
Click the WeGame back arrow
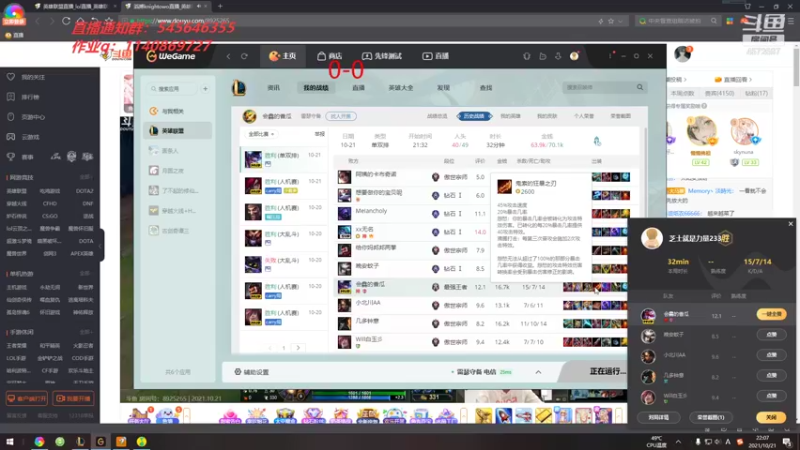pyautogui.click(x=229, y=56)
